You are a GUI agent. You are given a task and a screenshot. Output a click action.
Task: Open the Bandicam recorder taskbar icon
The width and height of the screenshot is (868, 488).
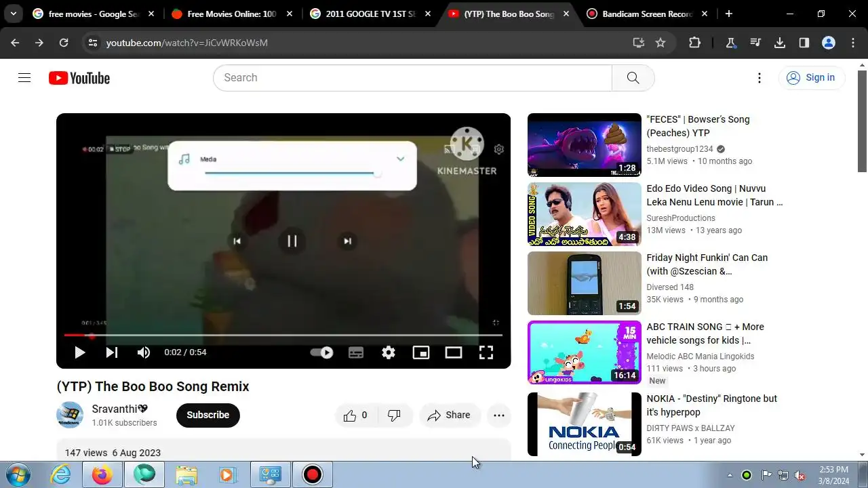[312, 474]
